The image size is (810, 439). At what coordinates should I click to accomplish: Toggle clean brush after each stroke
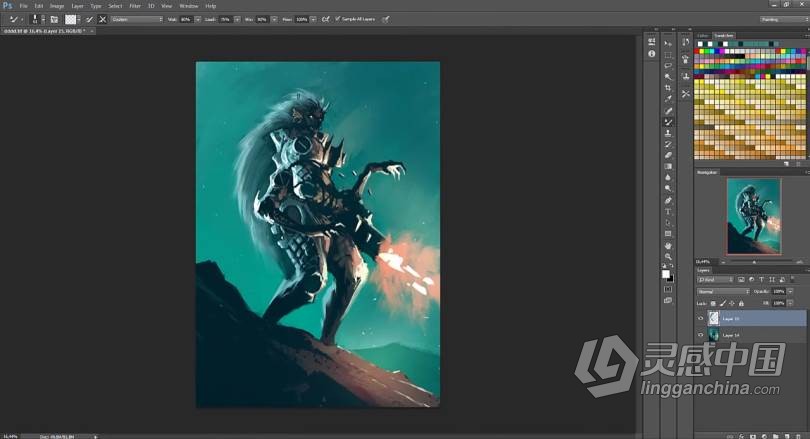(x=102, y=19)
